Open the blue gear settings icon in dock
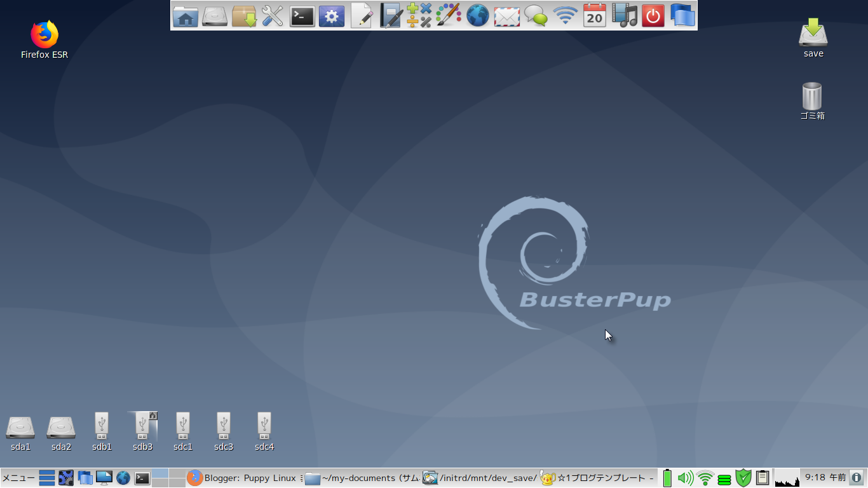The width and height of the screenshot is (868, 488). 332,16
